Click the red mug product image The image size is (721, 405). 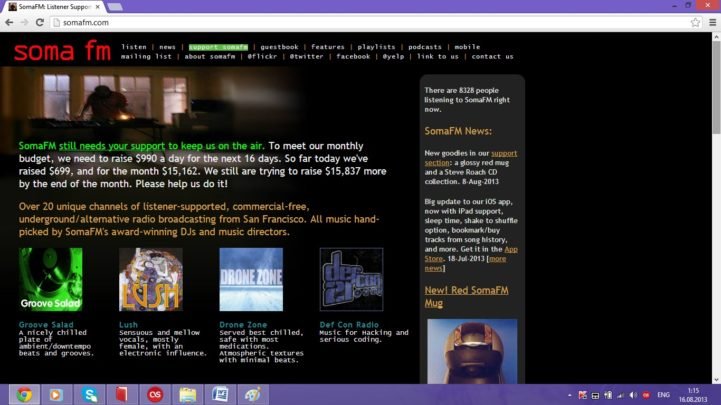(472, 351)
